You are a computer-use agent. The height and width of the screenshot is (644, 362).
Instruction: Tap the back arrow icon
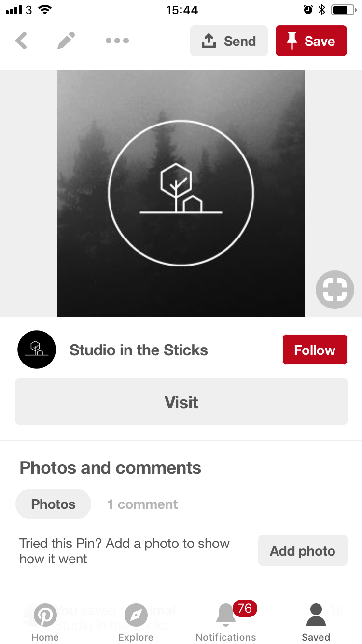point(21,41)
